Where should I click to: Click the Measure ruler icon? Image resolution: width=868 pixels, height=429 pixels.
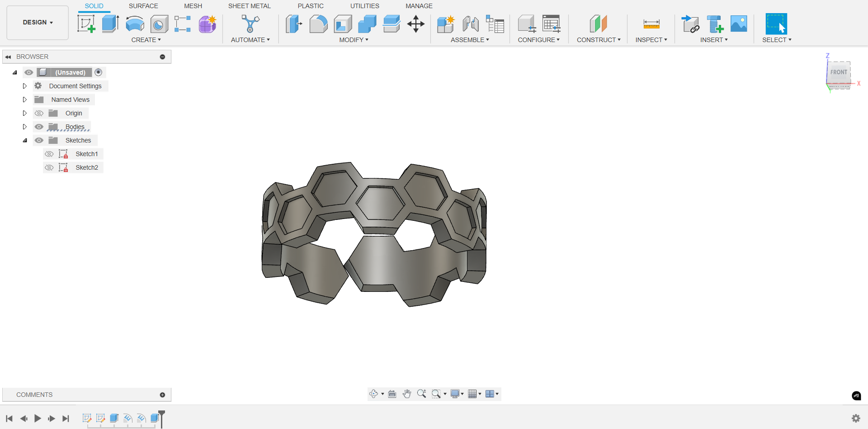tap(651, 24)
